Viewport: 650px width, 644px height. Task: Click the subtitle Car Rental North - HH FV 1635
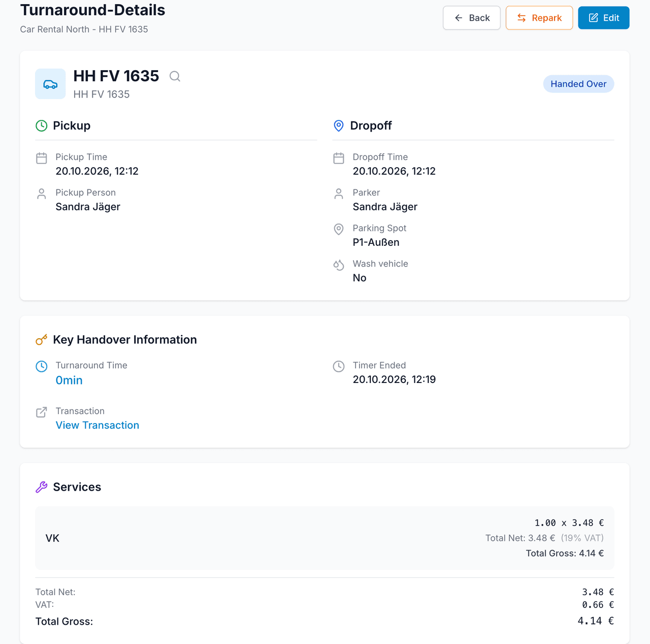pos(84,29)
